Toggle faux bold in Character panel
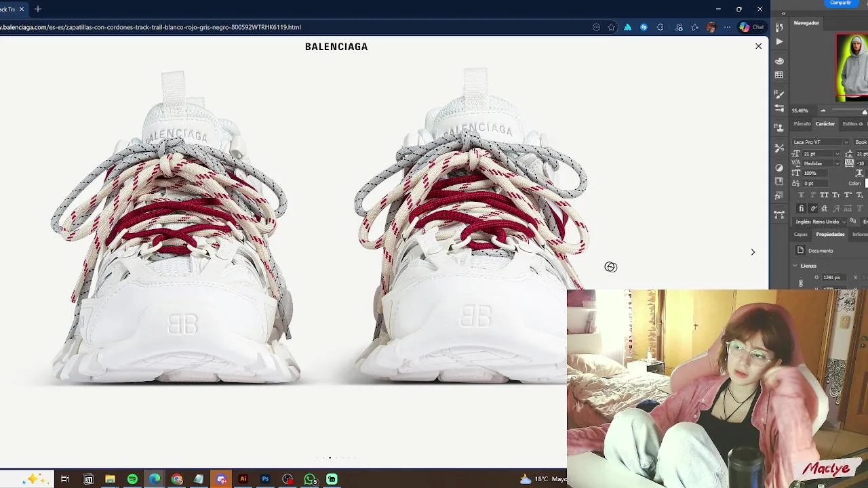 [801, 195]
